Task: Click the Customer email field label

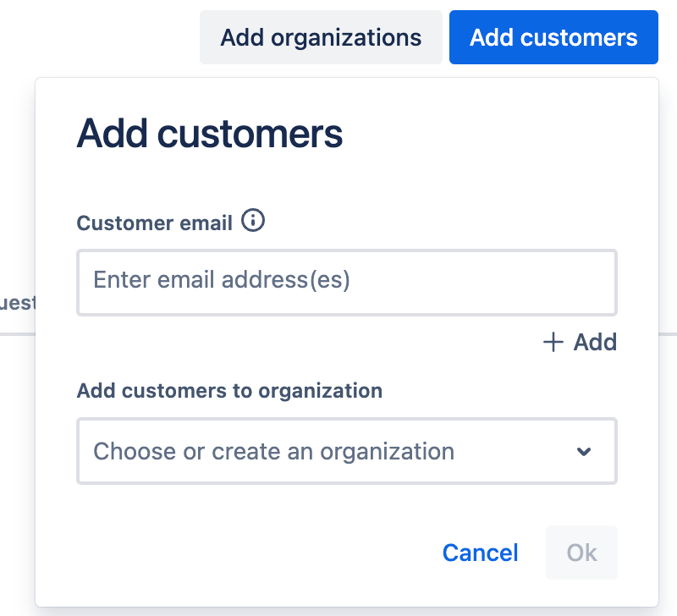Action: [154, 223]
